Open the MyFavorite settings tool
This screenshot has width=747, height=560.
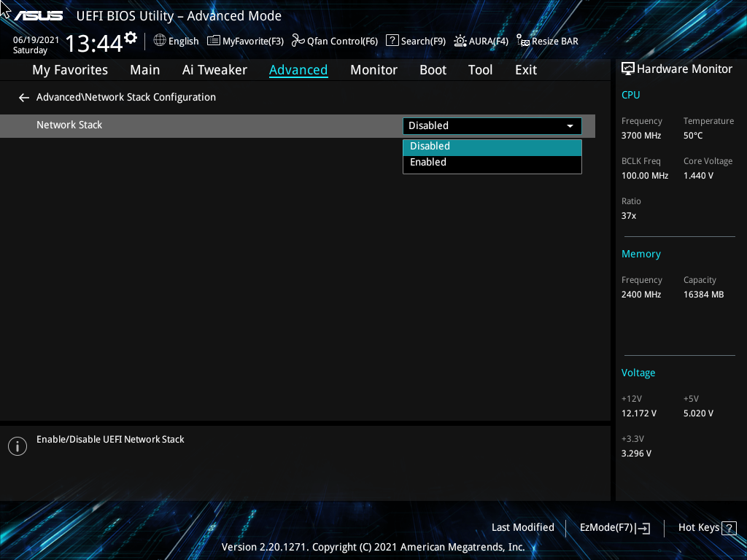pos(245,41)
